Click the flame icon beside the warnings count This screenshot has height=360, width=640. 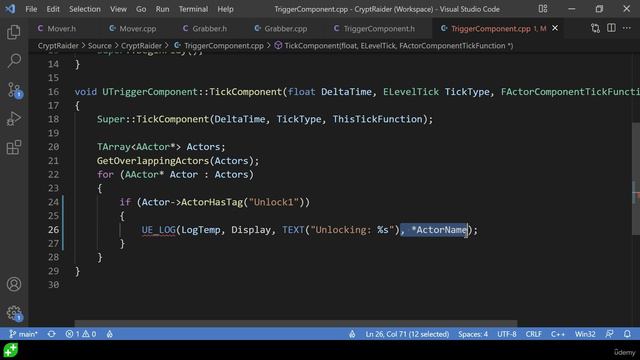tap(109, 334)
